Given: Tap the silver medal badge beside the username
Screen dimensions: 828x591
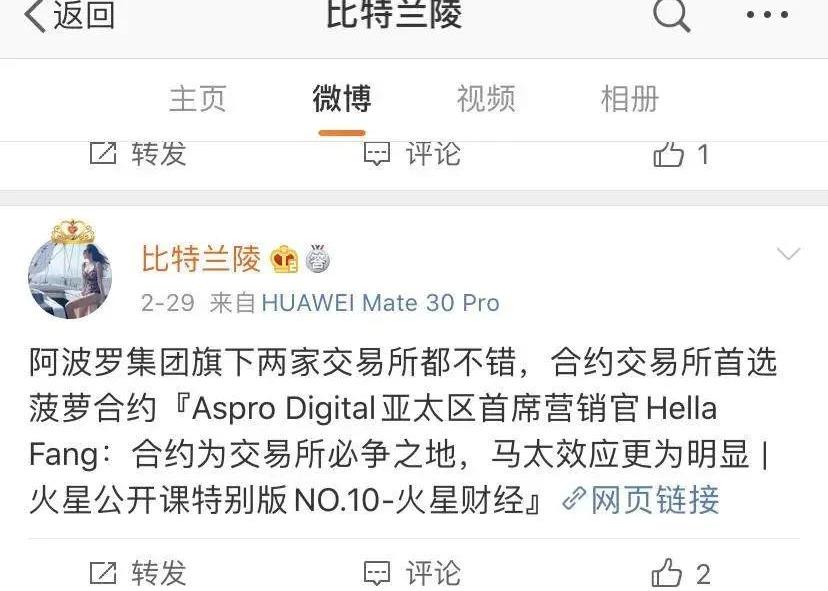Looking at the screenshot, I should 318,258.
